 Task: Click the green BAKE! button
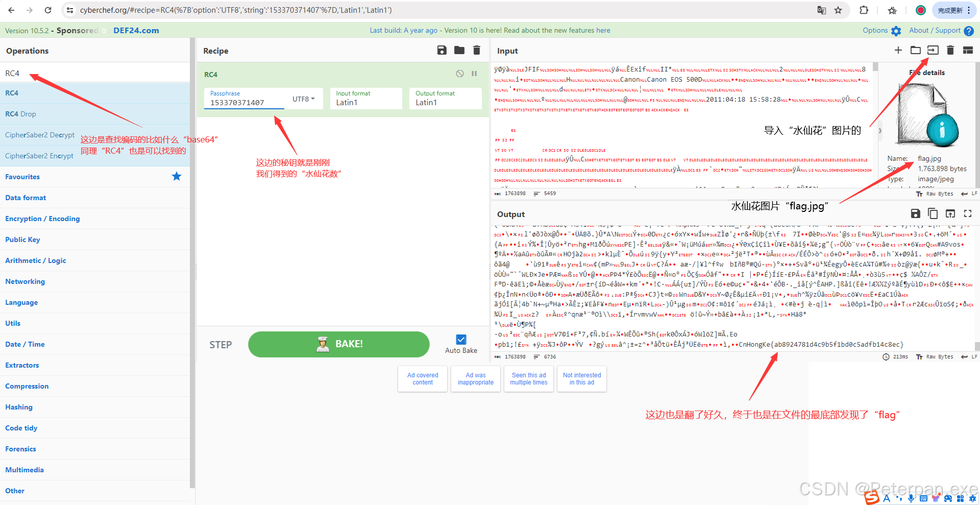tap(339, 344)
